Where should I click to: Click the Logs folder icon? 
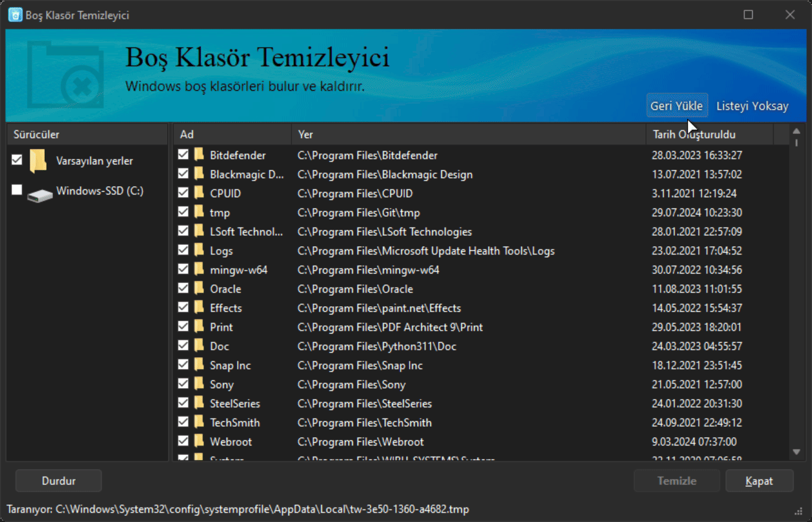click(x=199, y=250)
